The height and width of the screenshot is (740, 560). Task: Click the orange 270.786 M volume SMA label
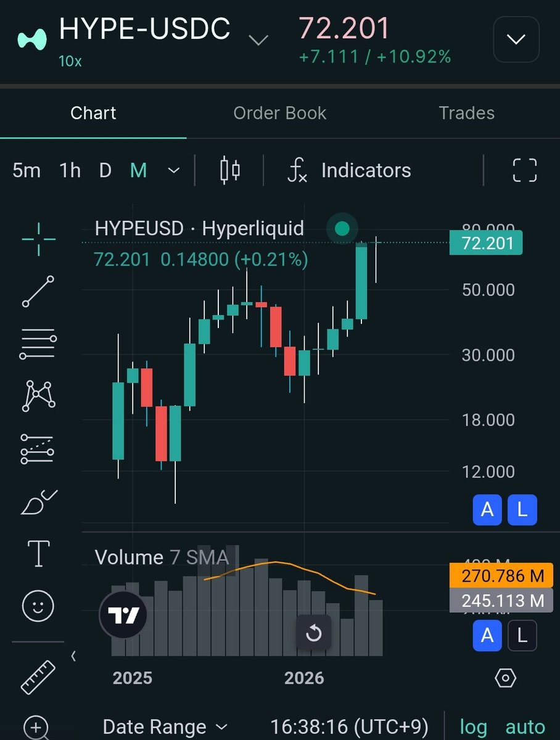(501, 576)
